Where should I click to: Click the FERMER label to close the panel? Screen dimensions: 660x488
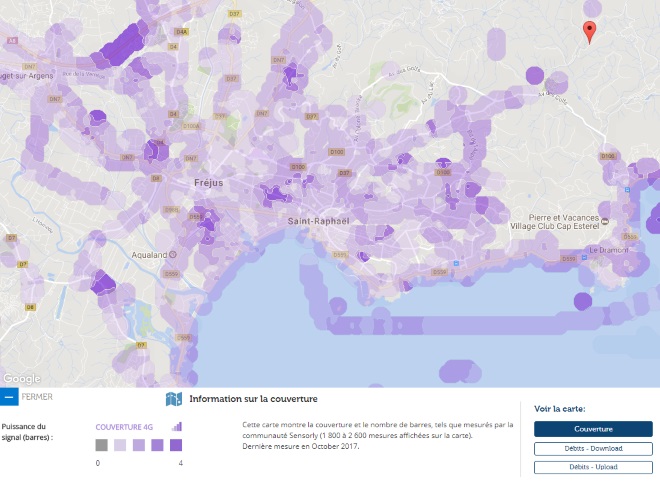pos(37,397)
